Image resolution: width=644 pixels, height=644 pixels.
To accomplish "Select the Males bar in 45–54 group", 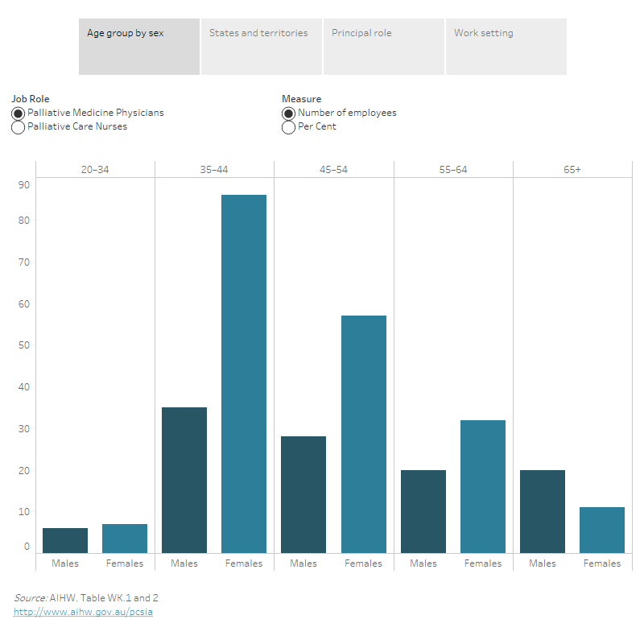I will 303,494.
